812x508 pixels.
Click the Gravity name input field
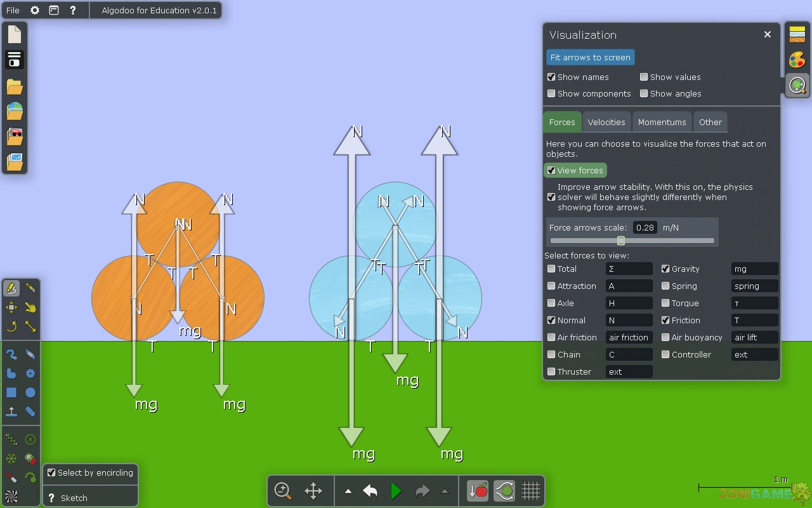pyautogui.click(x=754, y=269)
